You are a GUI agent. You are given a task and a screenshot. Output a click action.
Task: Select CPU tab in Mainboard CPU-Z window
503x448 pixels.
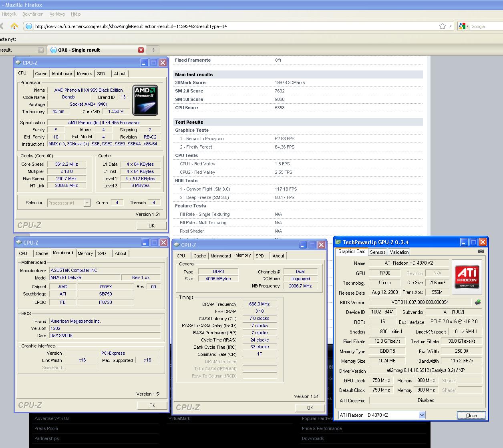[x=23, y=253]
